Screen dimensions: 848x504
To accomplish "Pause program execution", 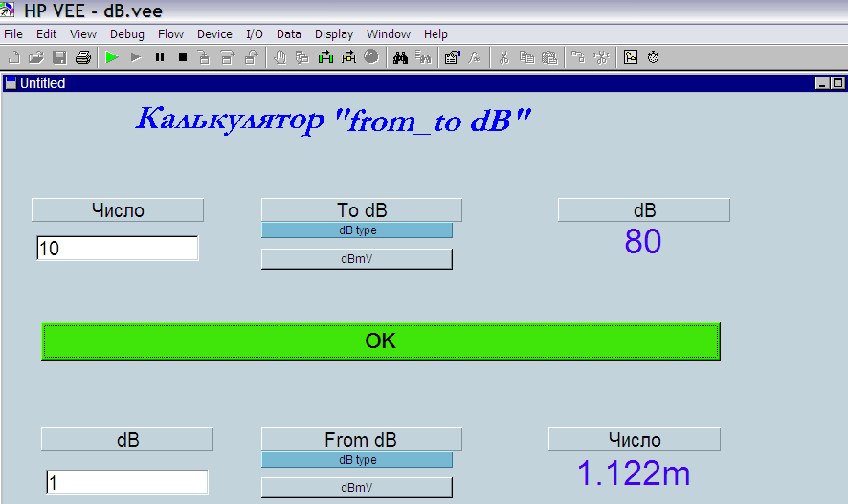I will (160, 57).
